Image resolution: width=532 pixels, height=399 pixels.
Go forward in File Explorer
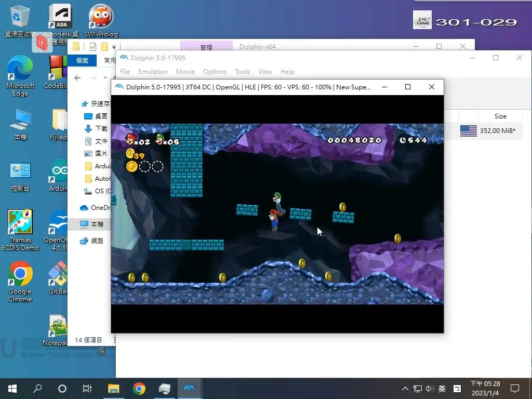click(92, 78)
